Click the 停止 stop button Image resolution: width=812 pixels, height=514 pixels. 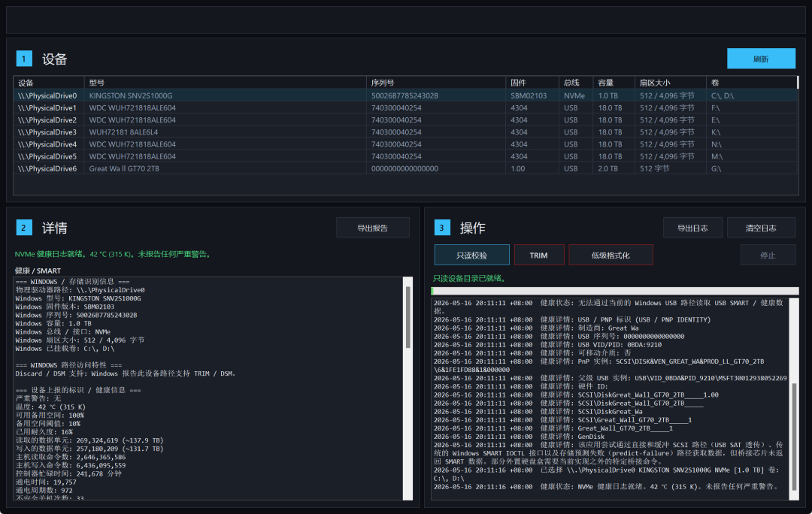768,255
